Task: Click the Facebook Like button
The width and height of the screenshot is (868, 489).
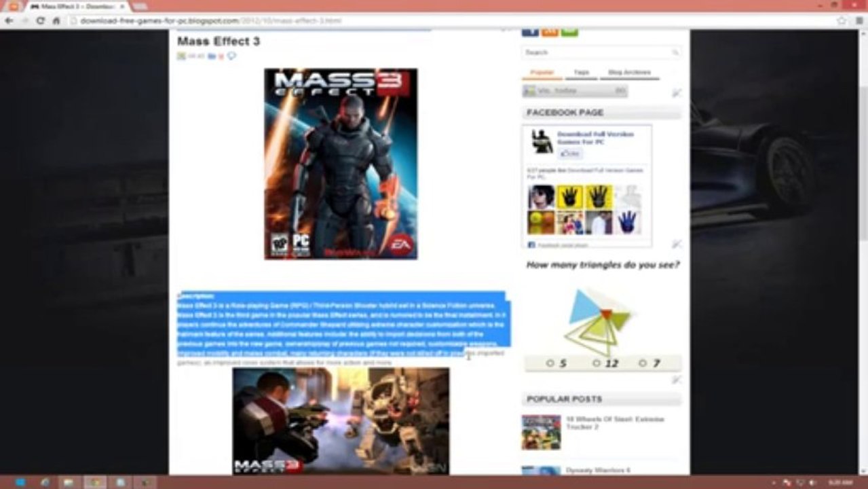Action: tap(570, 154)
